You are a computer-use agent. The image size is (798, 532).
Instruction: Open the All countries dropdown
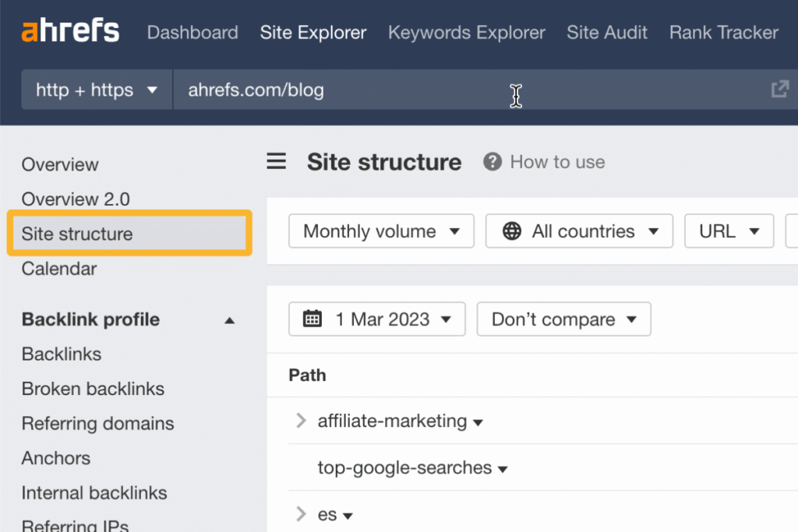tap(579, 231)
